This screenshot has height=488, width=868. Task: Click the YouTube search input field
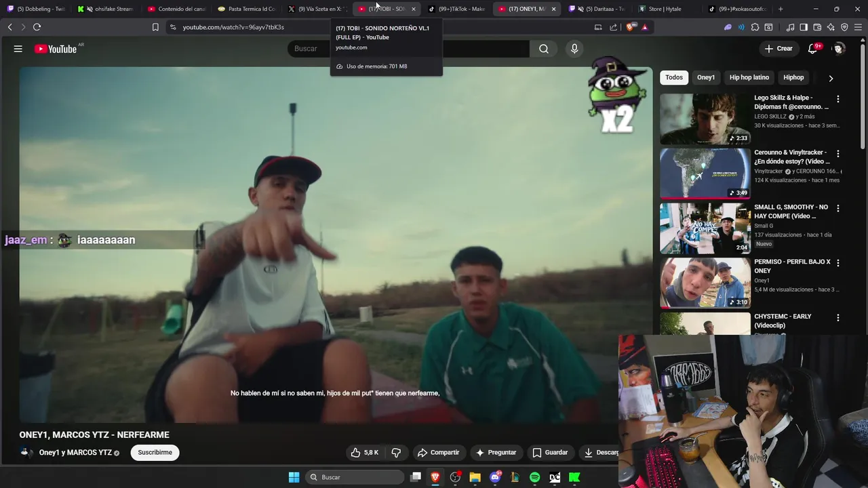tap(408, 49)
